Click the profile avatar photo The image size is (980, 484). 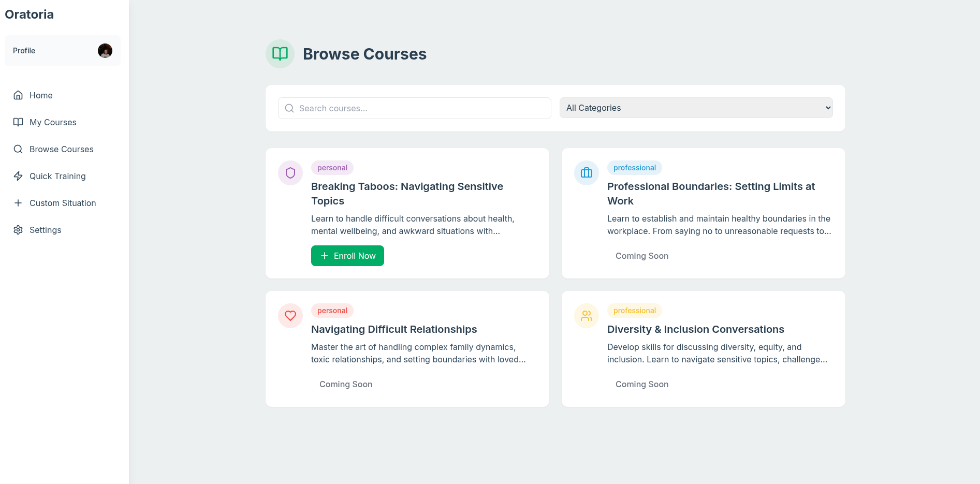(x=105, y=50)
